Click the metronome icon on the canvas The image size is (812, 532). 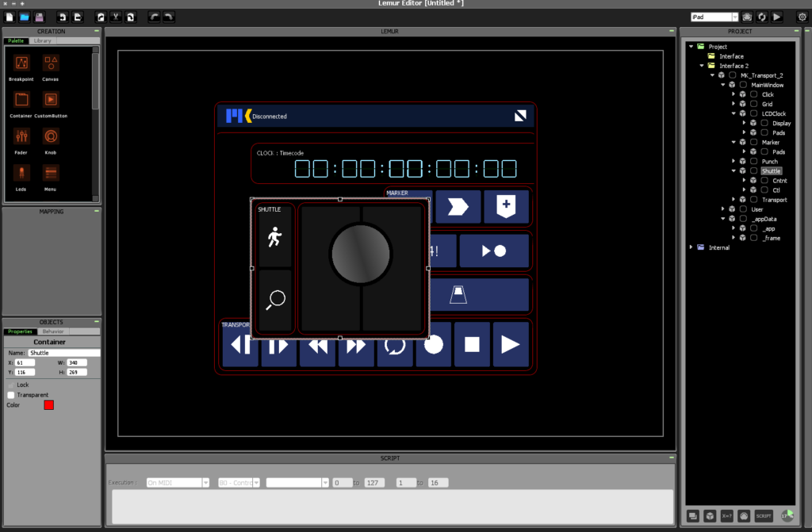pos(458,295)
